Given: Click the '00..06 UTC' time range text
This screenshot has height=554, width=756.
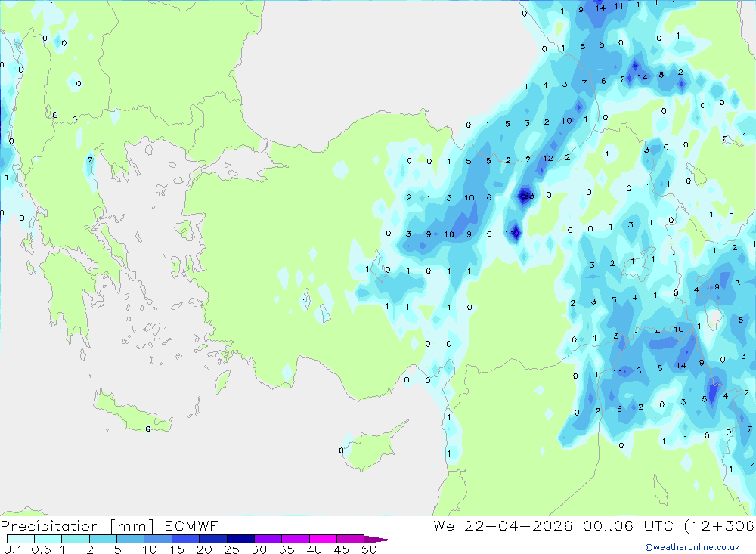Looking at the screenshot, I should (x=627, y=525).
